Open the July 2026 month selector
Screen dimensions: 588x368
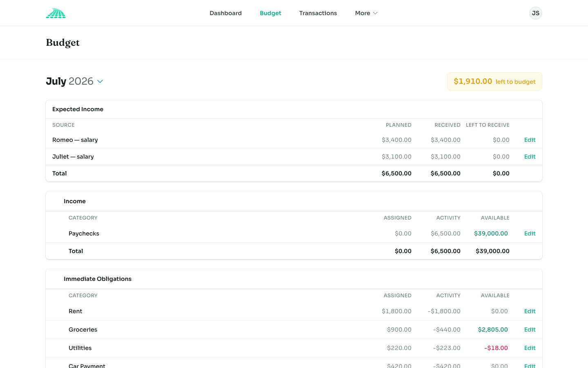(74, 81)
